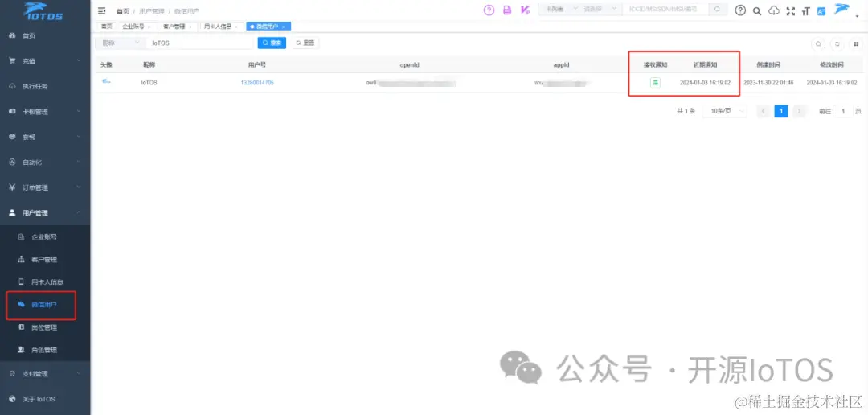The width and height of the screenshot is (868, 415).
Task: Switch to the 首页 page tab
Action: tap(106, 26)
